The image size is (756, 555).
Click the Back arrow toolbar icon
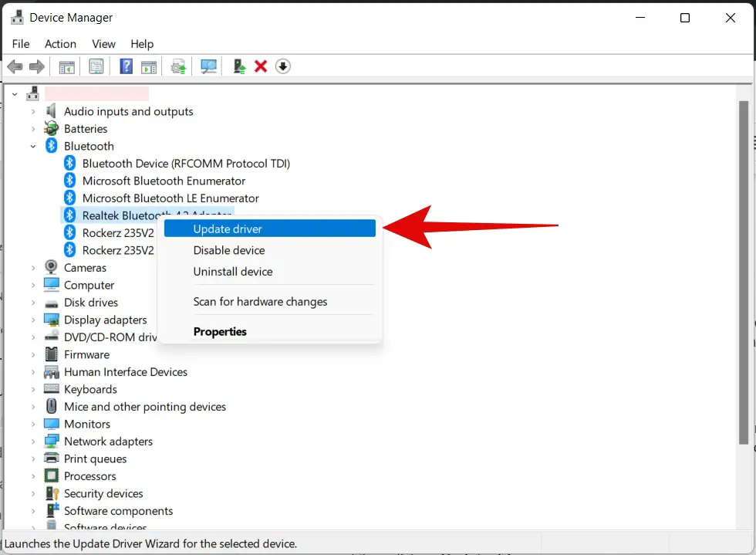click(15, 66)
